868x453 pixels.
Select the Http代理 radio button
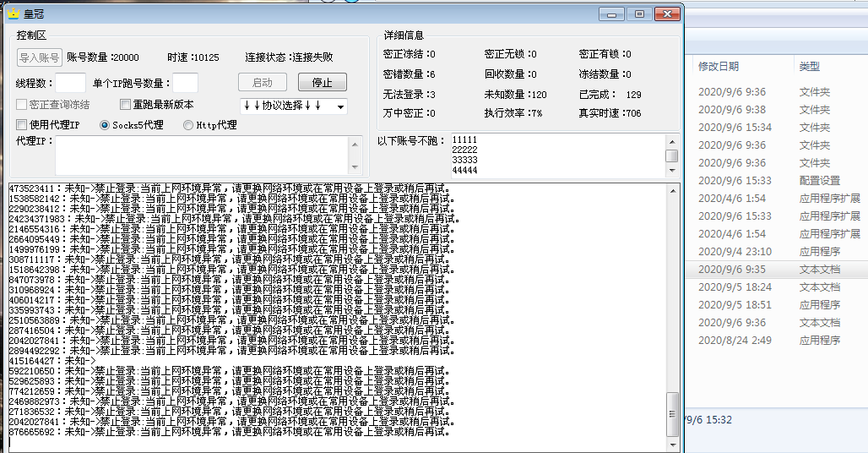(x=188, y=125)
